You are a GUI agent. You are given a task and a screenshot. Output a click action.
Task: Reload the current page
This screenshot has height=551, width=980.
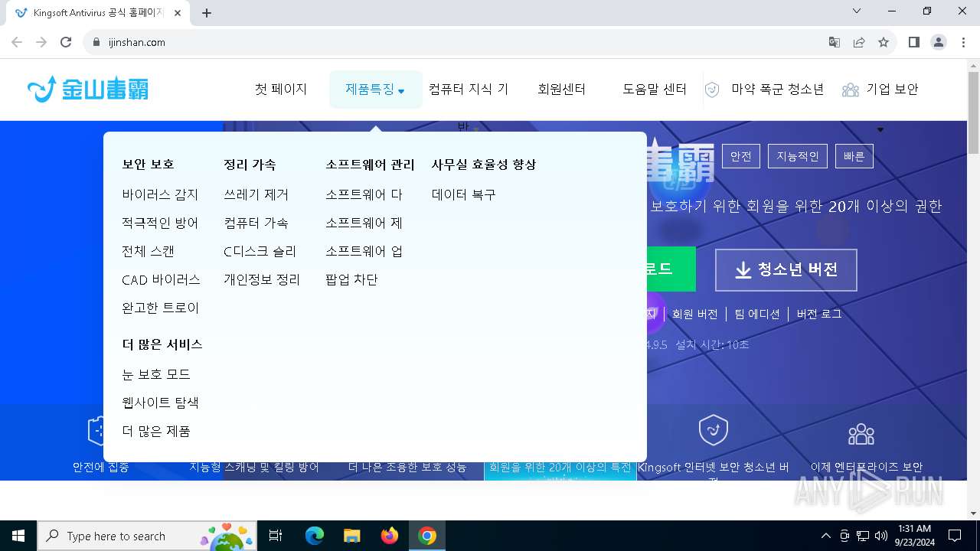[x=66, y=42]
